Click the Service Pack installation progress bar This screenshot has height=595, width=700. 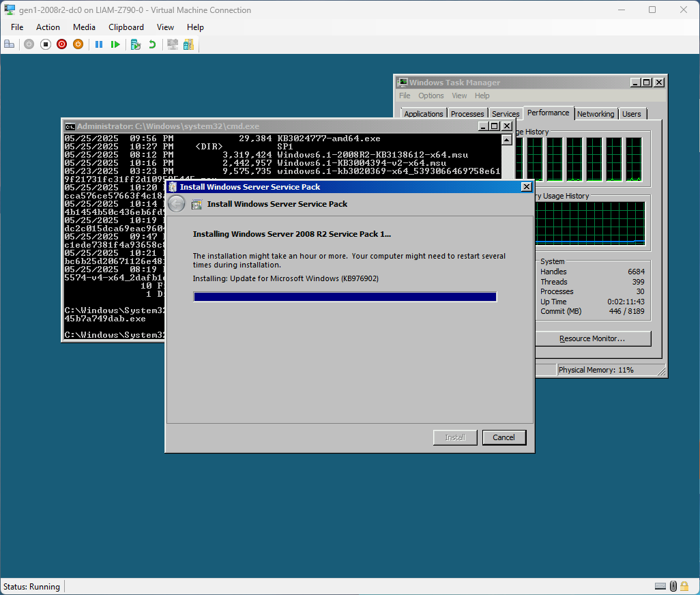point(345,297)
